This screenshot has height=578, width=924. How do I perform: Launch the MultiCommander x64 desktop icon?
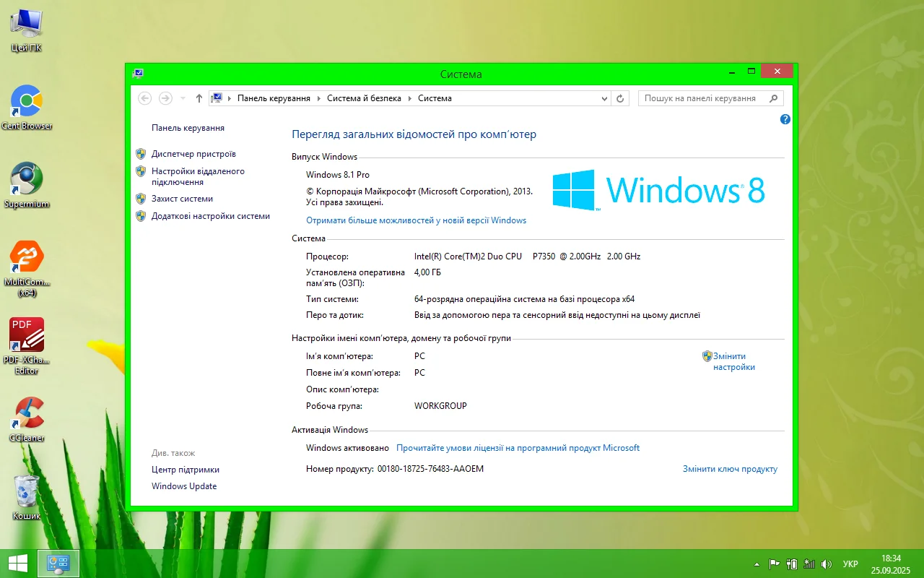pos(27,258)
